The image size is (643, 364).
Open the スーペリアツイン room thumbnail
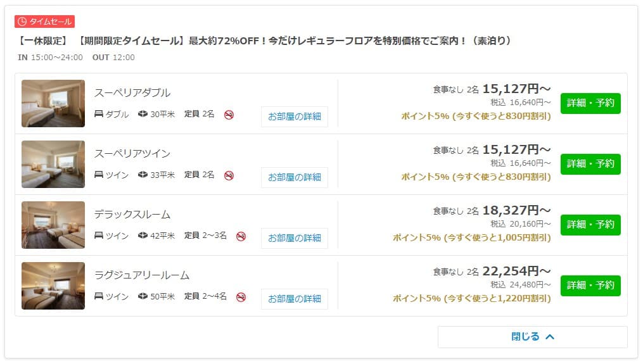click(x=53, y=164)
